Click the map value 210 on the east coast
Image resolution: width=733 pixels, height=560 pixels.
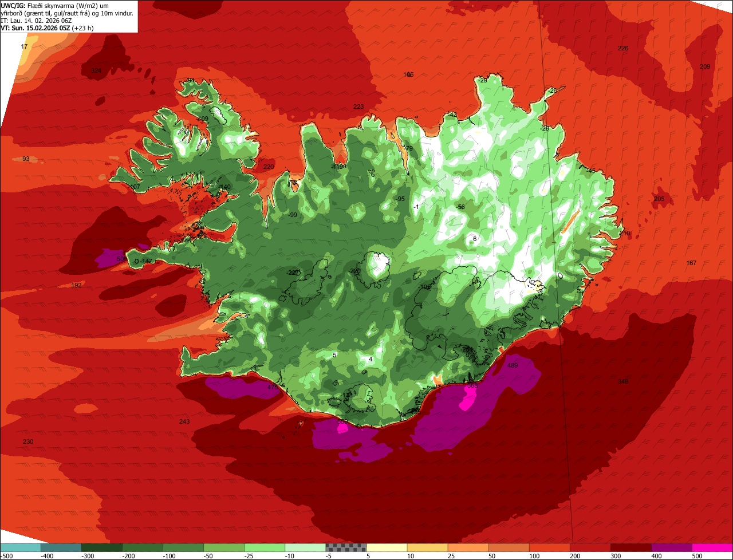click(624, 234)
